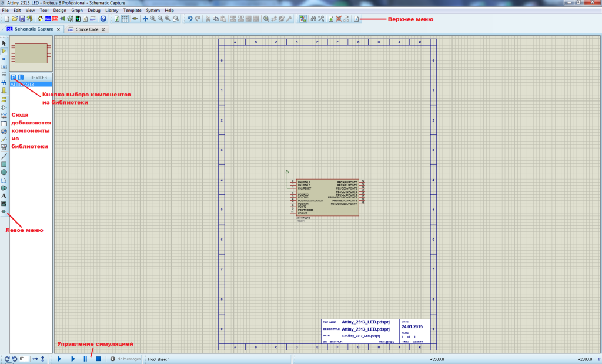Start the simulation with Play

tap(59, 359)
